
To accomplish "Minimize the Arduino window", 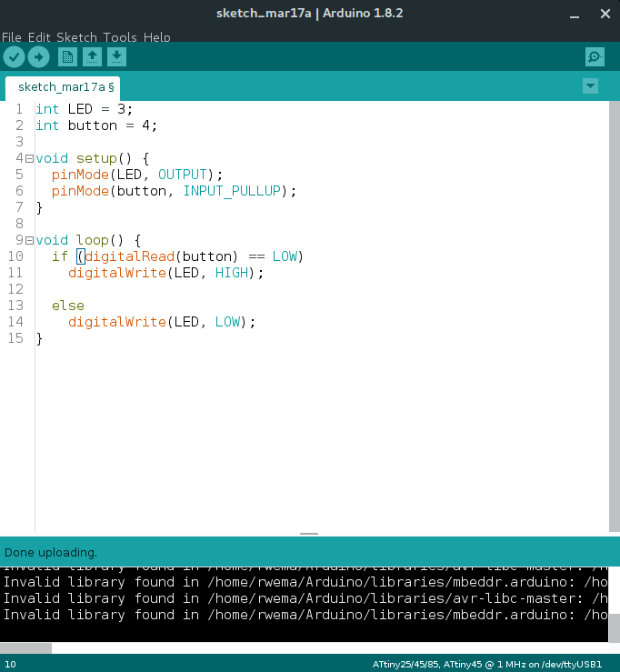I will pos(575,15).
